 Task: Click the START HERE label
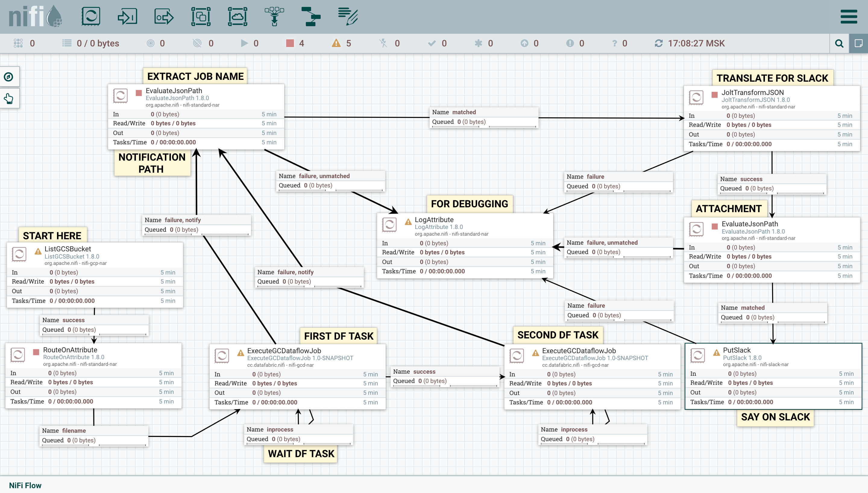point(52,235)
